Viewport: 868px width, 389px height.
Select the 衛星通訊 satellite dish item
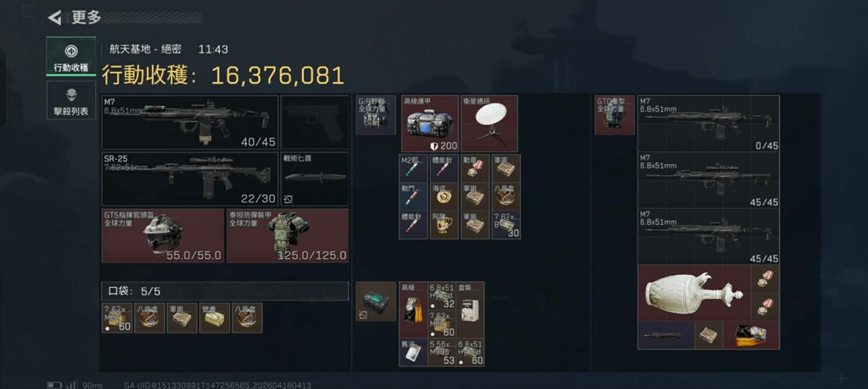(x=489, y=124)
